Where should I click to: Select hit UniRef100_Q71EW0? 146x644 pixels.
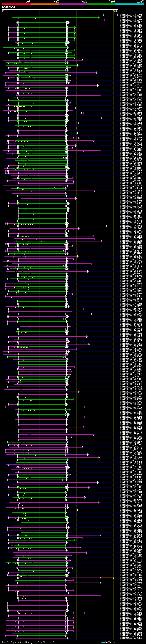click(131, 620)
